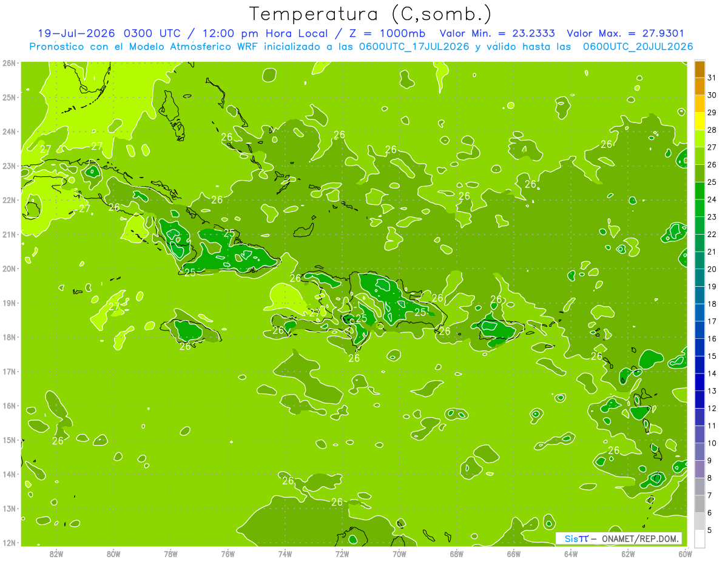This screenshot has width=728, height=562.
Task: Click the '82W' longitude axis label
Action: (x=56, y=554)
